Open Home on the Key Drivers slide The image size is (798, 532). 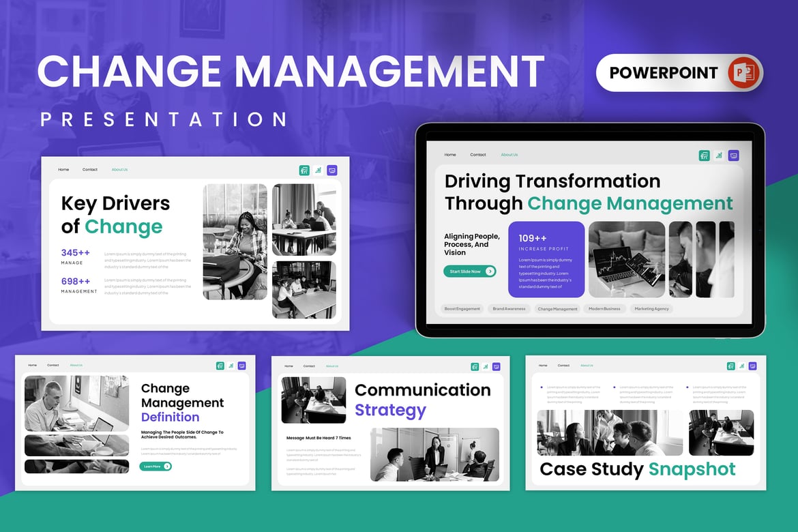[x=63, y=170]
